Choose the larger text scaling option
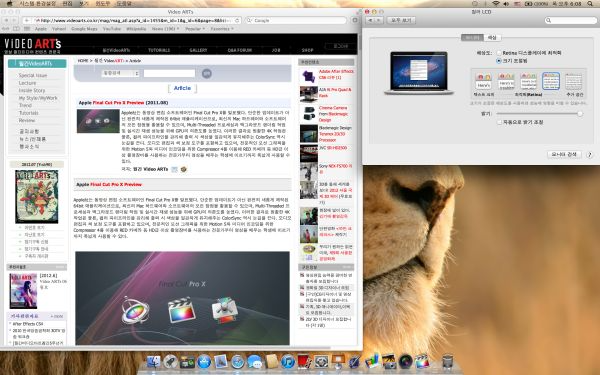 [x=484, y=82]
